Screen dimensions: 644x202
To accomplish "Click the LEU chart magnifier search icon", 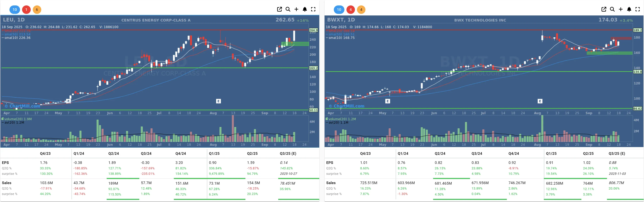I will pyautogui.click(x=288, y=9).
